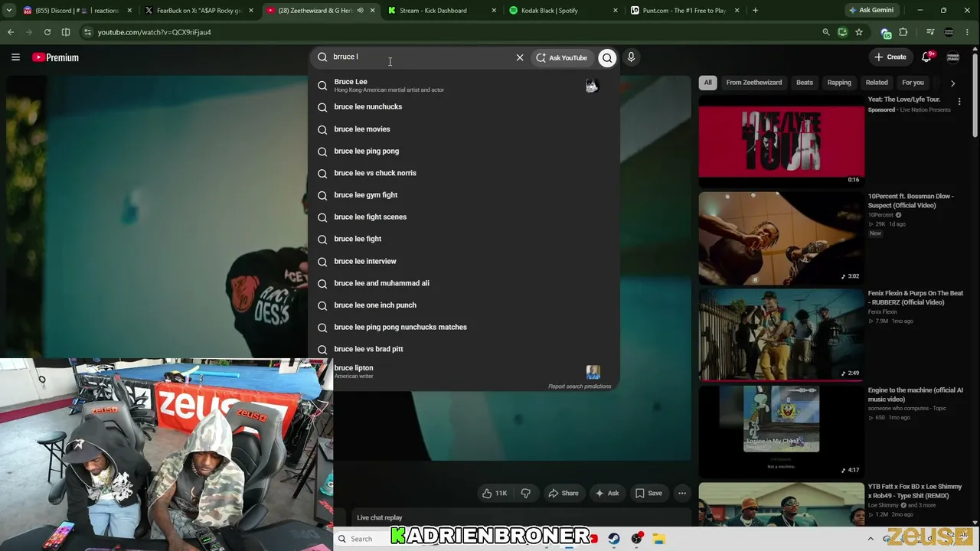Open the 10Percent Suspect video thumbnail
The height and width of the screenshot is (551, 980).
(781, 238)
